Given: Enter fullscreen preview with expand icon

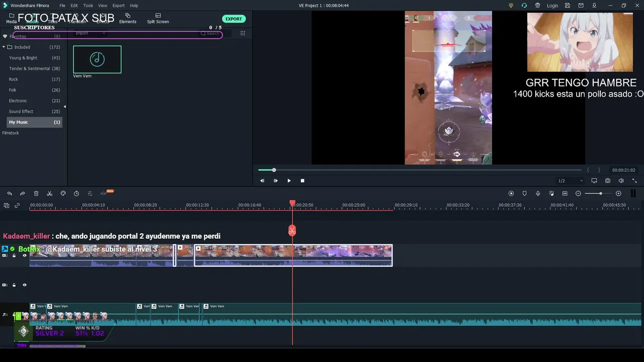Looking at the screenshot, I should point(634,180).
